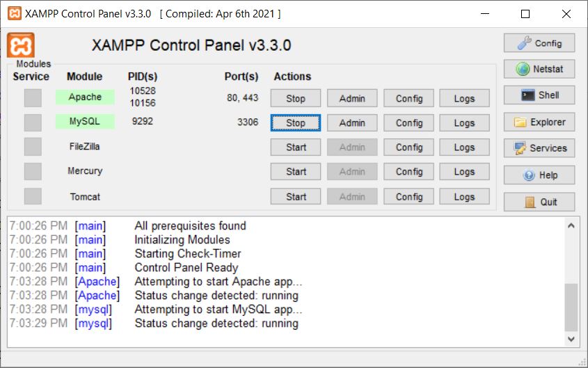Launch Shell via the terminal button
The image size is (588, 368).
click(539, 95)
